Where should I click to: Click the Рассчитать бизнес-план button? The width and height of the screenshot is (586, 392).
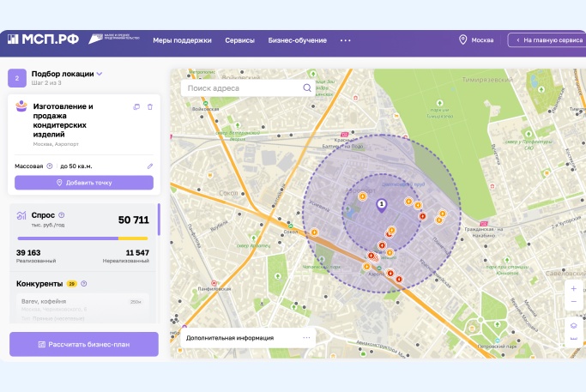click(x=84, y=344)
